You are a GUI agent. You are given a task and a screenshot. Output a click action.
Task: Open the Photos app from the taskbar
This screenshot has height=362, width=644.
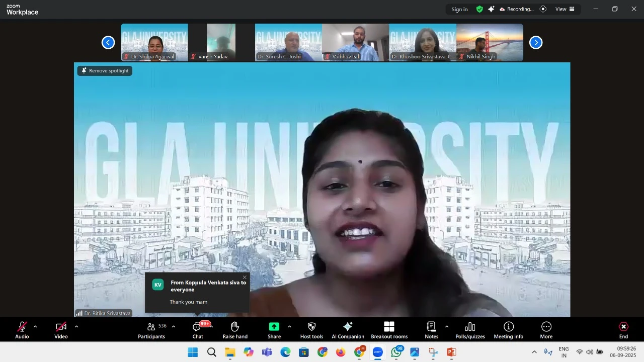pos(415,352)
